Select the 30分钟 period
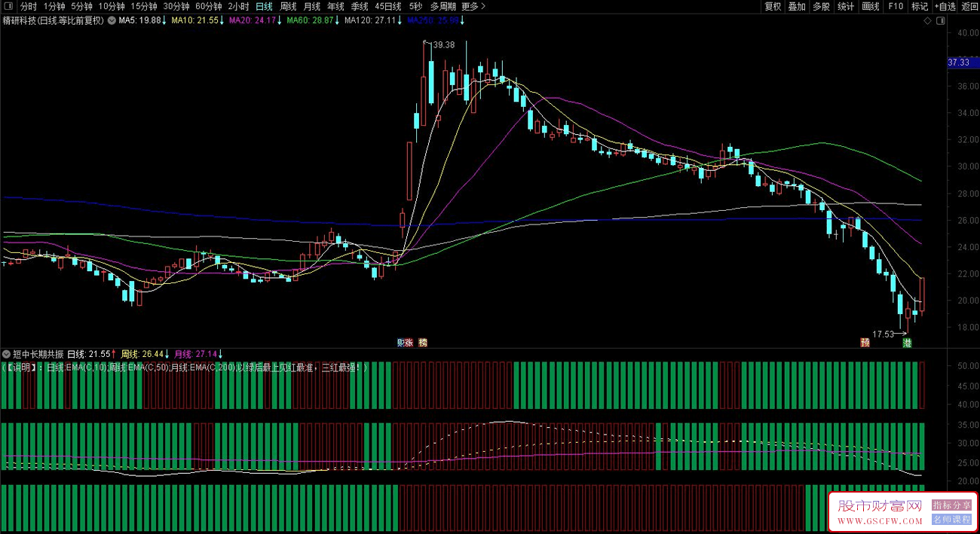The width and height of the screenshot is (980, 534). (176, 6)
